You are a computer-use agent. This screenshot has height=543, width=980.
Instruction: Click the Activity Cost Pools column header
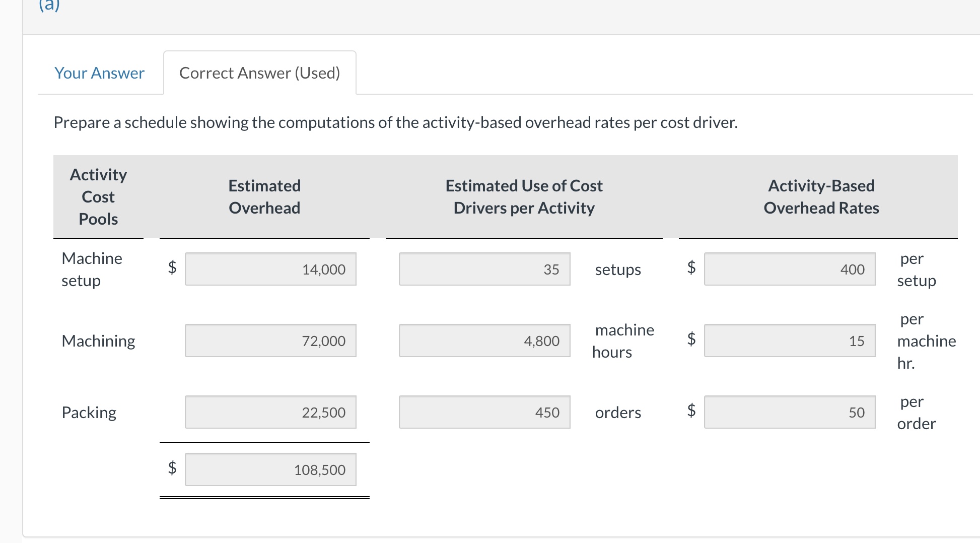tap(98, 196)
